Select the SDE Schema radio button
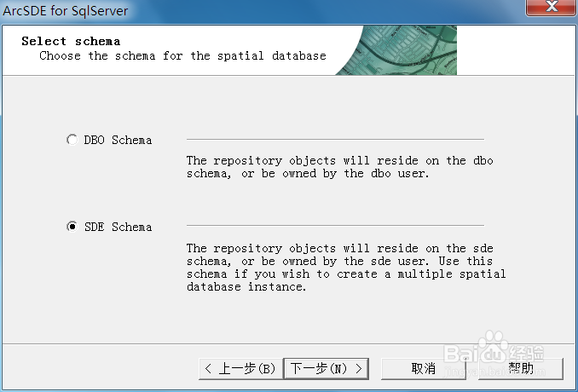Viewport: 578px width, 392px height. 72,227
